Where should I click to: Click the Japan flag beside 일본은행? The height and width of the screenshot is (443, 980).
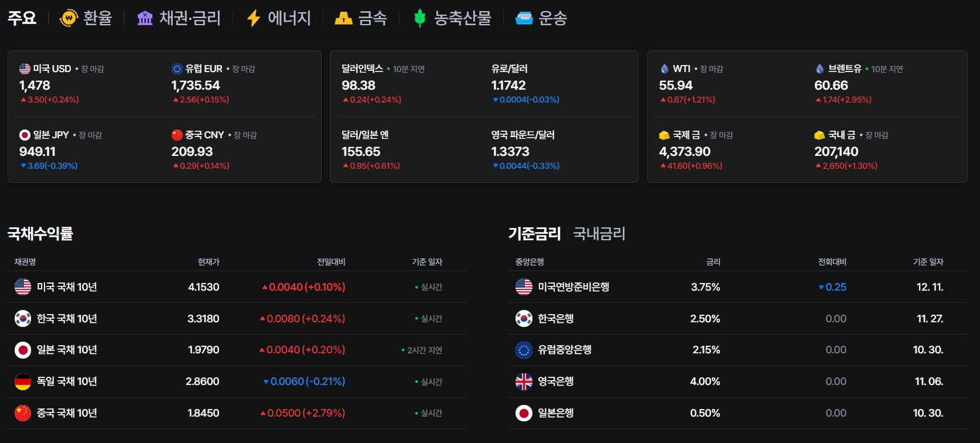[x=524, y=413]
